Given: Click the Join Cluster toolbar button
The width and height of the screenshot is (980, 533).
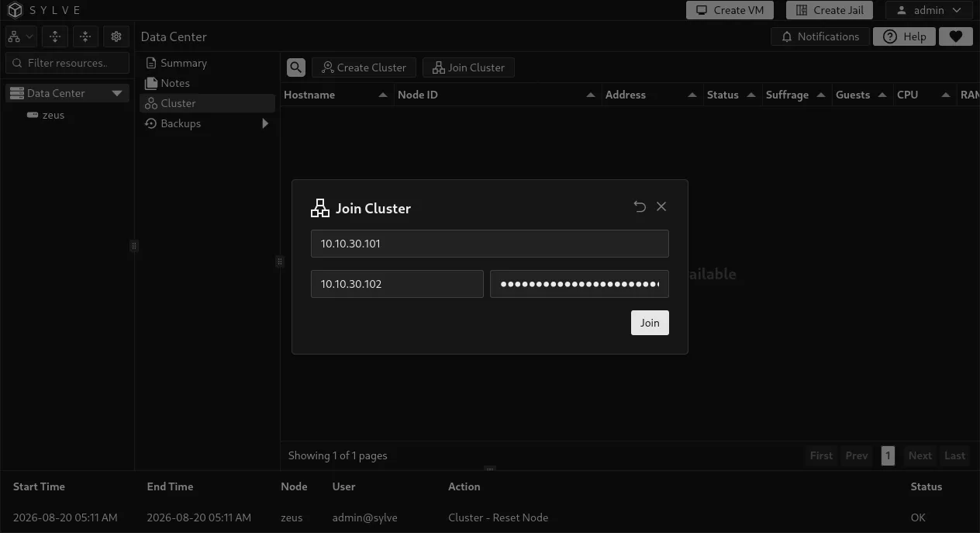Looking at the screenshot, I should [469, 67].
